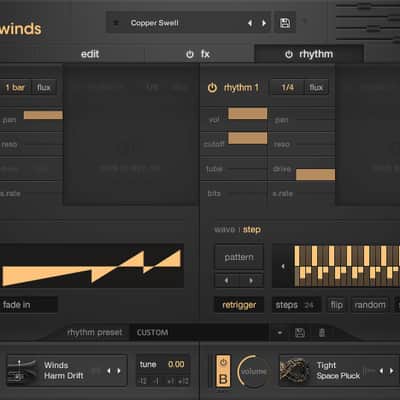Click the pan parameter slot in rhythm 1
The height and width of the screenshot is (400, 400).
tap(302, 120)
